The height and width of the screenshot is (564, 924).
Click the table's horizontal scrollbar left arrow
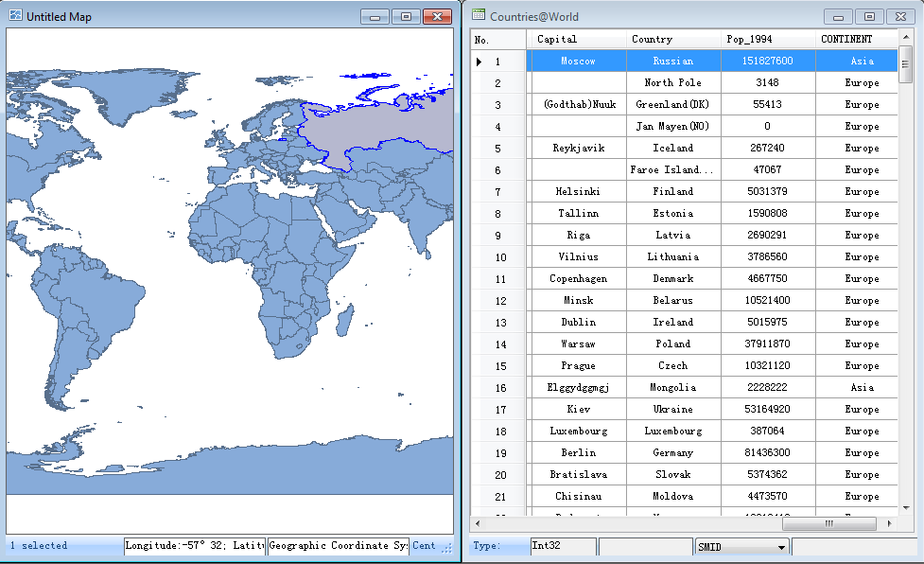477,523
